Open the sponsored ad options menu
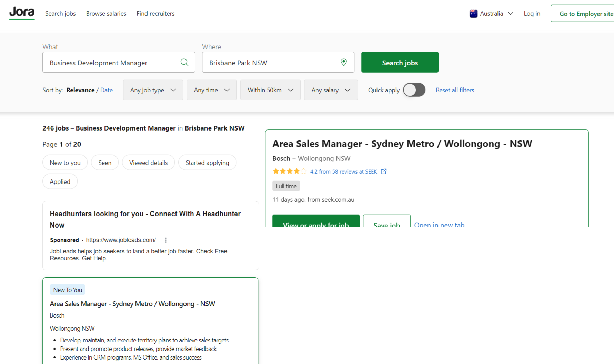The height and width of the screenshot is (364, 614). tap(166, 240)
